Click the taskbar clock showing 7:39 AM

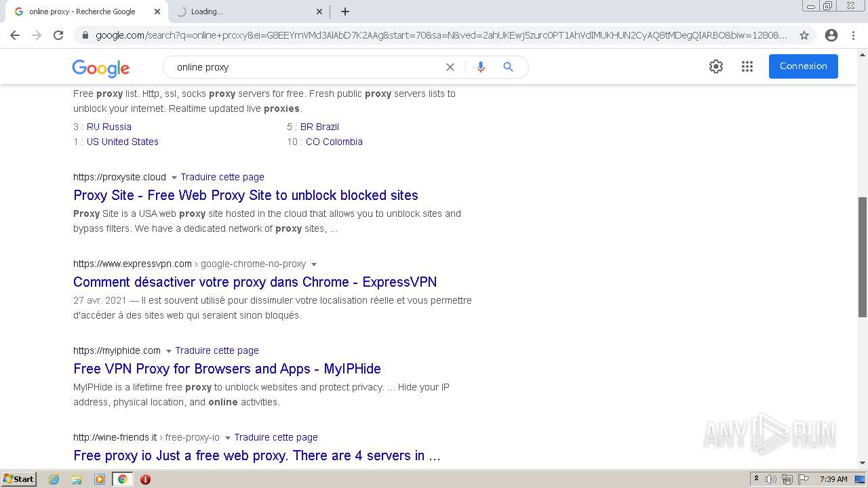(833, 479)
